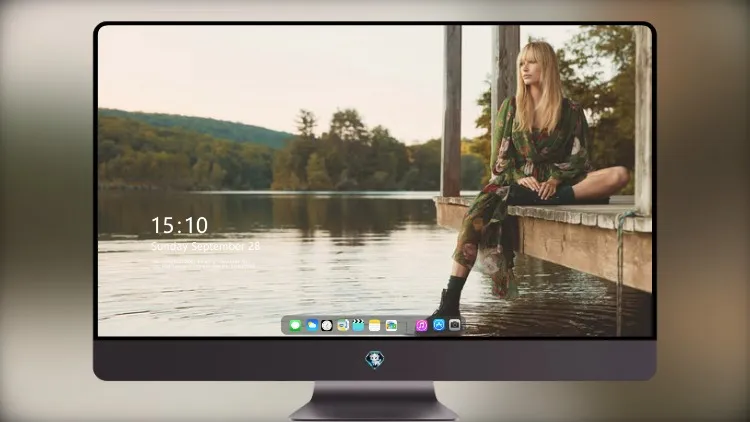Open the green Messages app in the dock
750x422 pixels.
tap(295, 326)
